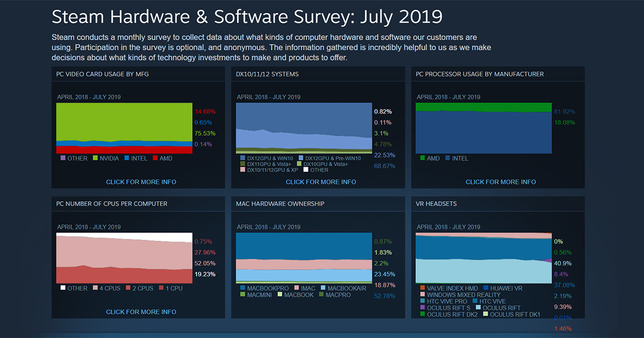The width and height of the screenshot is (644, 338).
Task: Click the 81.92% processor usage value
Action: click(x=565, y=112)
